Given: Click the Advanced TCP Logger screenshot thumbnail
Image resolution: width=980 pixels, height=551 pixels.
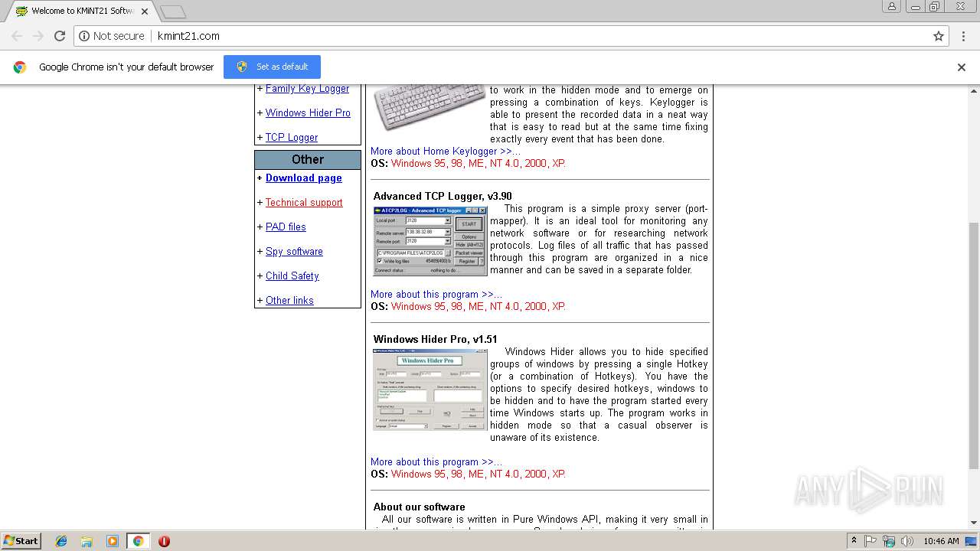Looking at the screenshot, I should [430, 241].
